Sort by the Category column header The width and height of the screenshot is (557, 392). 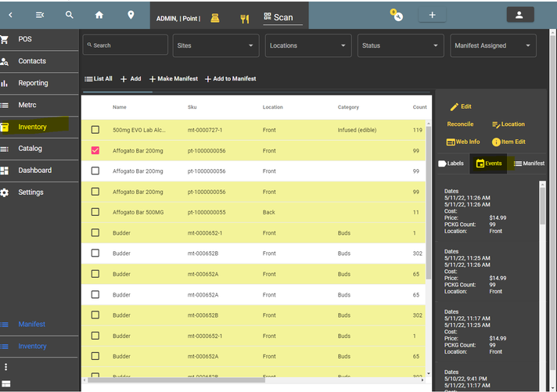(348, 107)
